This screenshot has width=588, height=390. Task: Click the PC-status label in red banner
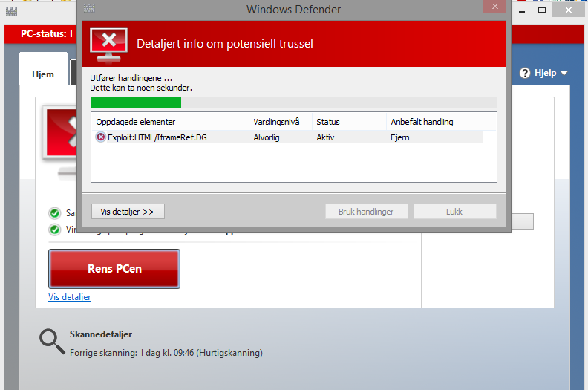tap(44, 33)
